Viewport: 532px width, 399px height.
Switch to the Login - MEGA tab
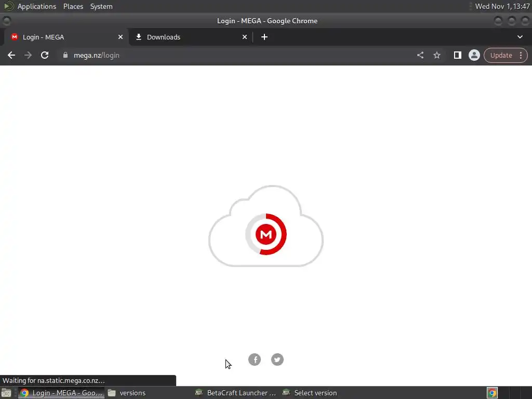click(x=66, y=37)
